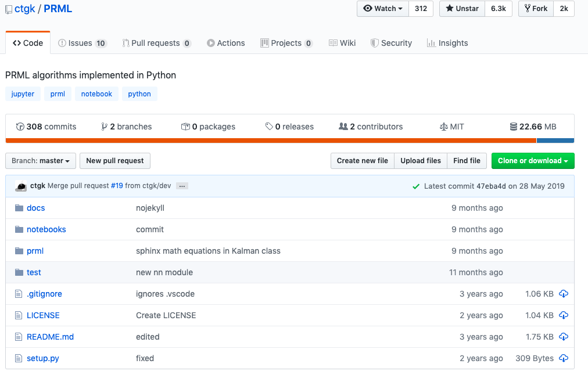The width and height of the screenshot is (588, 371).
Task: Click the green checkmark beside the latest commit
Action: tap(417, 186)
